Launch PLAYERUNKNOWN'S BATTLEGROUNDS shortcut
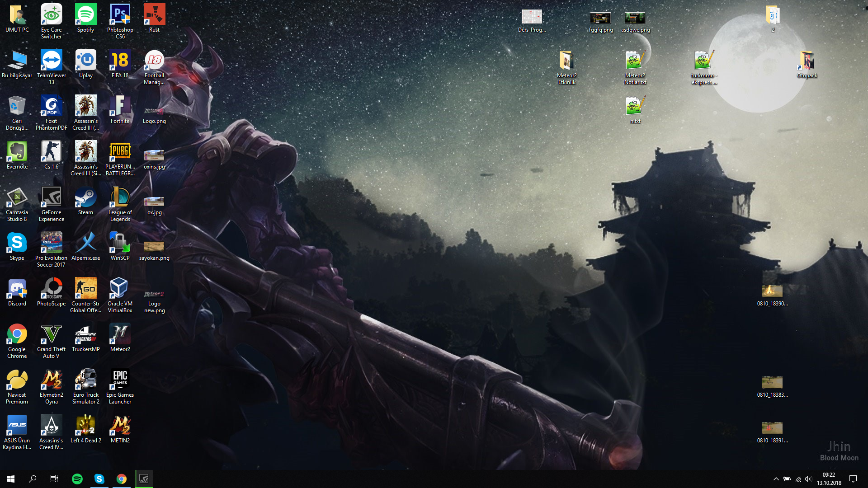This screenshot has width=868, height=488. point(120,158)
